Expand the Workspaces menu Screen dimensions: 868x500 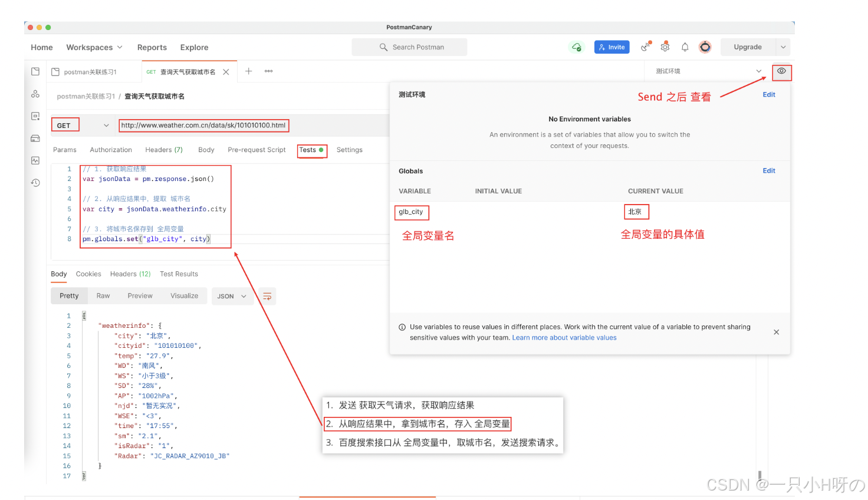point(94,47)
